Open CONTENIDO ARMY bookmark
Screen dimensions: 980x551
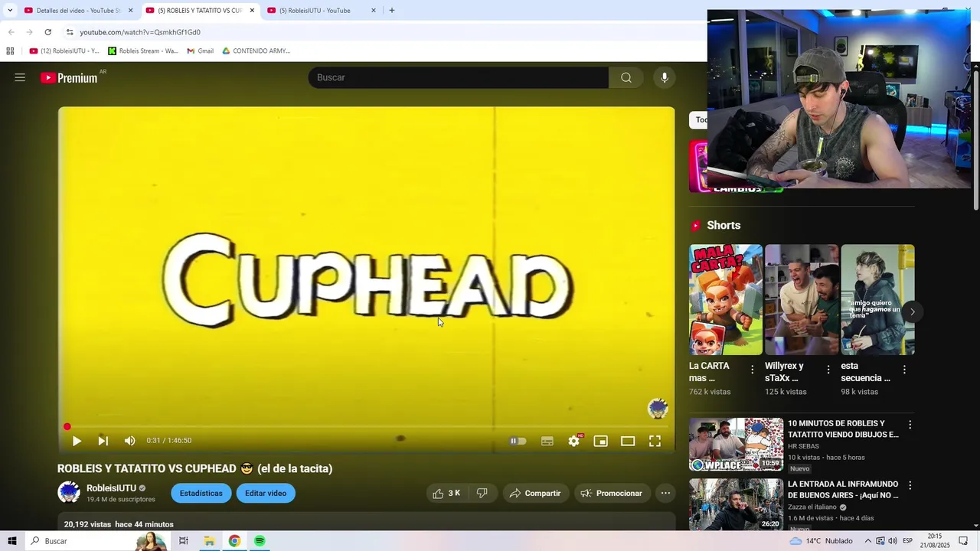256,51
